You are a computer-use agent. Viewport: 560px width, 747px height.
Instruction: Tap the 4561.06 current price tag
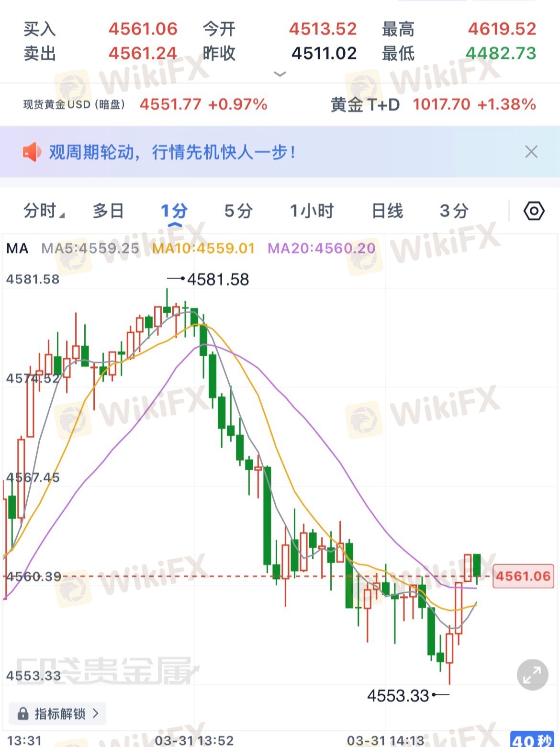pyautogui.click(x=523, y=576)
